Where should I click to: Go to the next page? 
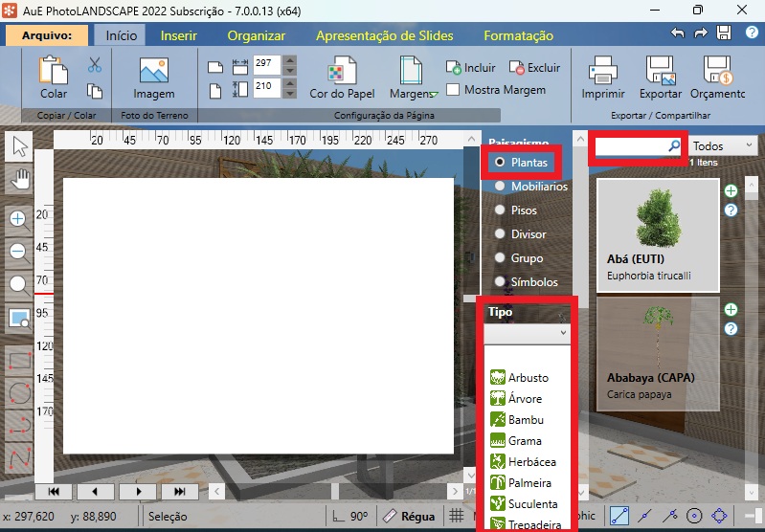(138, 492)
